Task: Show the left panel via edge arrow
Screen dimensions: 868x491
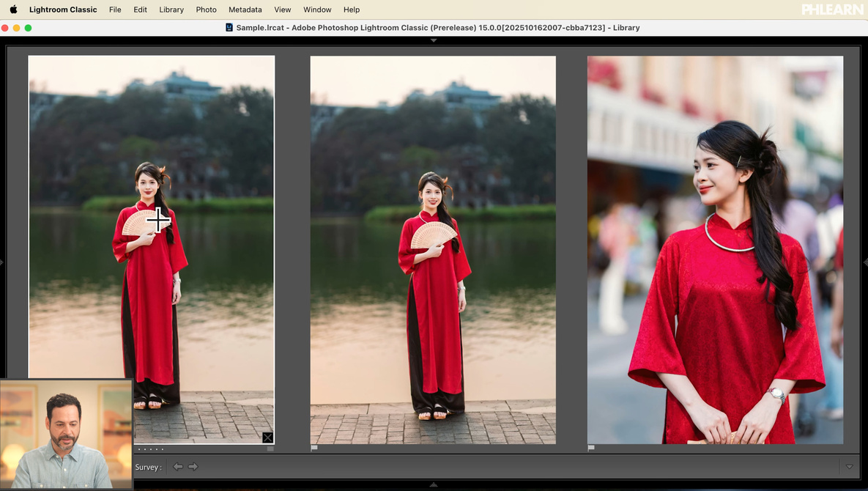Action: (x=2, y=262)
